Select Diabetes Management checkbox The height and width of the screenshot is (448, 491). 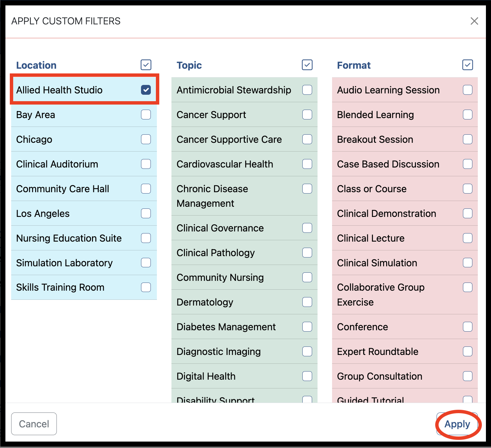(307, 327)
